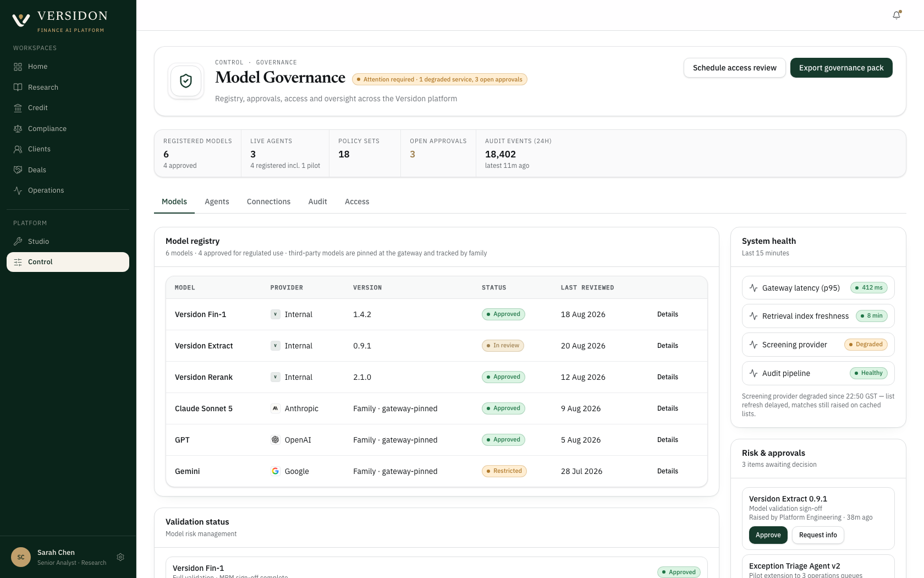Open Details for Versidon Rerank

pyautogui.click(x=667, y=377)
